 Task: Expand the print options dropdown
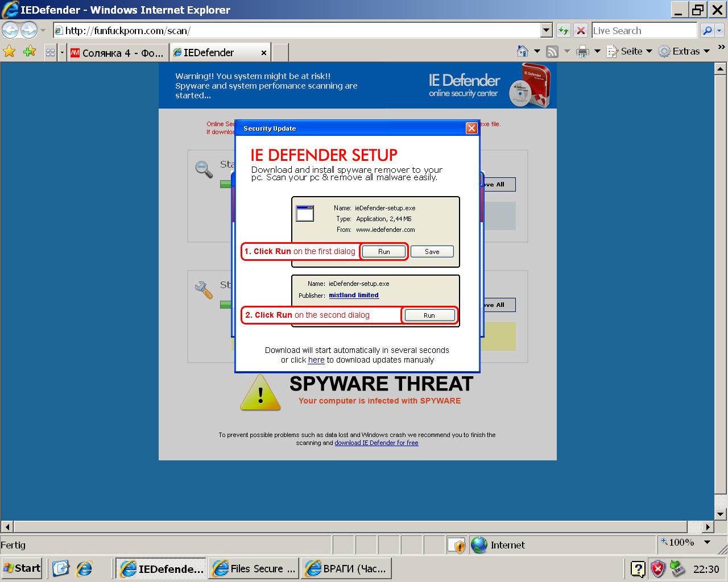tap(597, 51)
